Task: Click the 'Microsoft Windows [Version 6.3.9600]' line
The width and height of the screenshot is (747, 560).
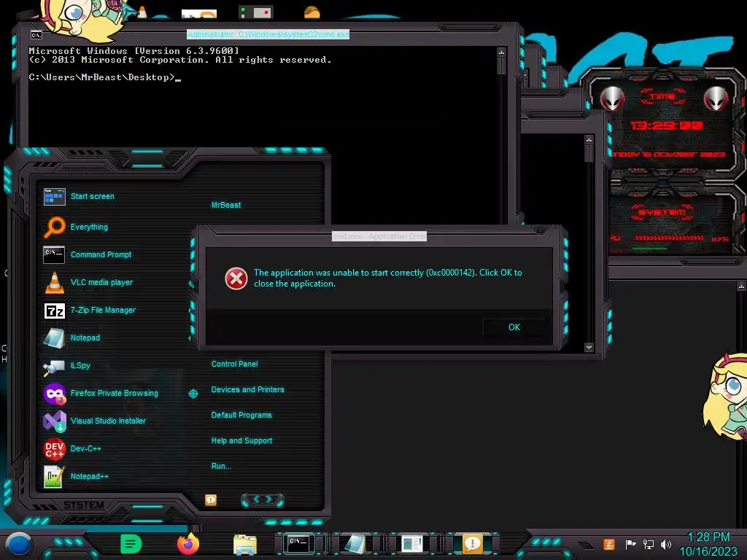Action: 134,50
